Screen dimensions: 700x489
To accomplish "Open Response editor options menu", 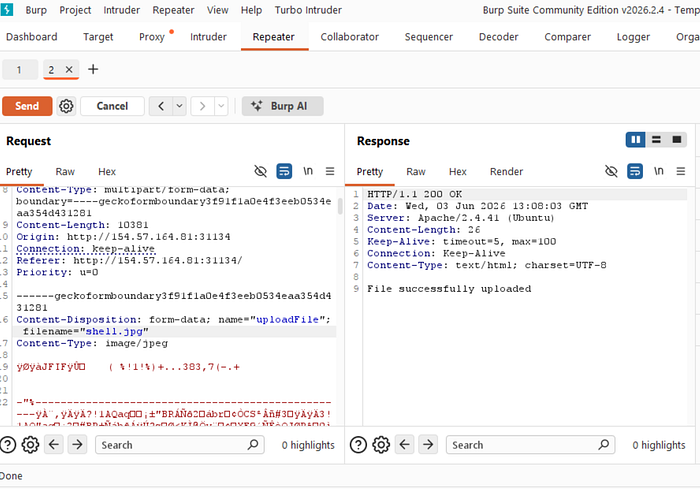I will coord(681,171).
